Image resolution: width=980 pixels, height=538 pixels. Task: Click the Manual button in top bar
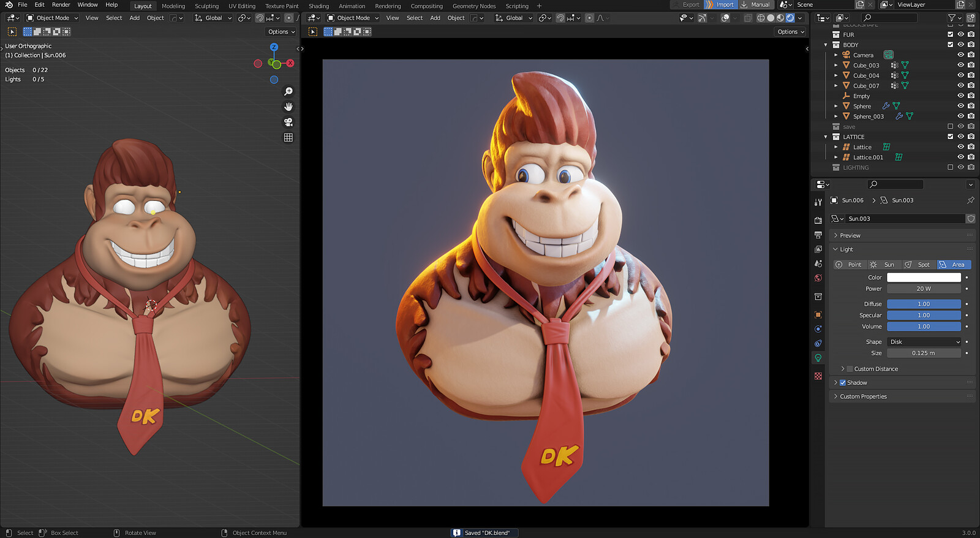click(x=755, y=5)
